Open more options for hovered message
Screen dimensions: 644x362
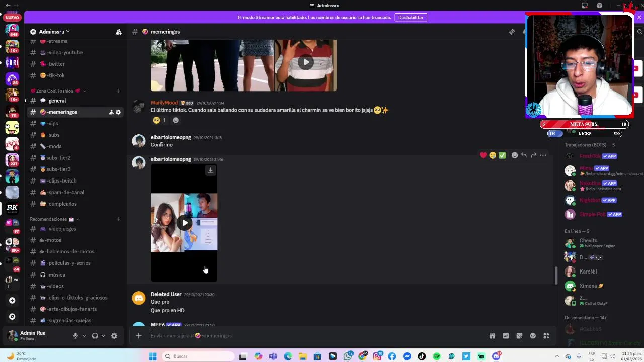click(x=543, y=155)
